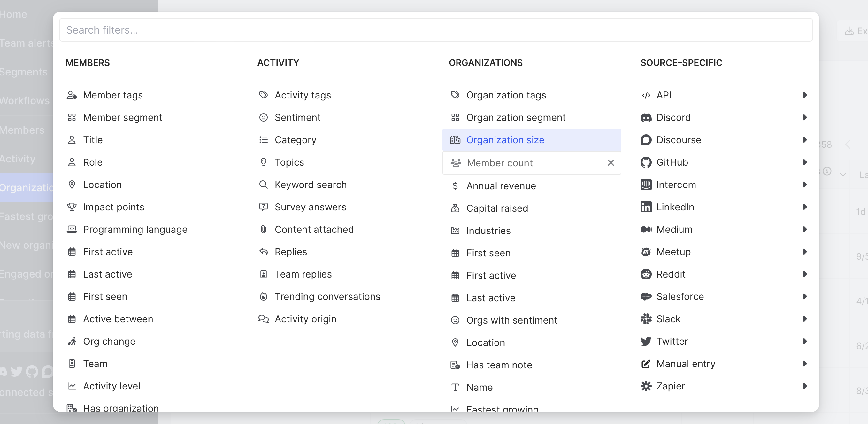Click the Reddit alien icon

point(646,274)
